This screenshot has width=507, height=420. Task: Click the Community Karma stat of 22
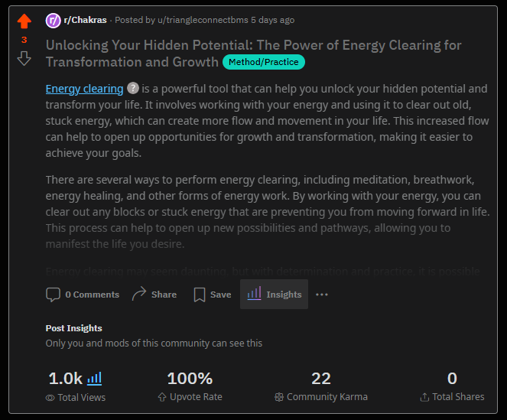pos(321,378)
